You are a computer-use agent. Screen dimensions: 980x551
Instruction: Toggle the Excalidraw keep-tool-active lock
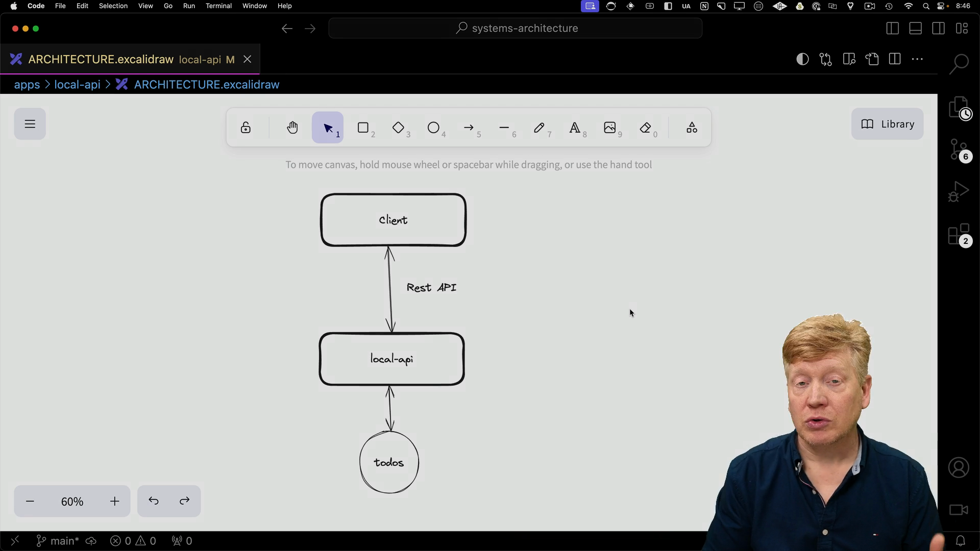(x=246, y=128)
